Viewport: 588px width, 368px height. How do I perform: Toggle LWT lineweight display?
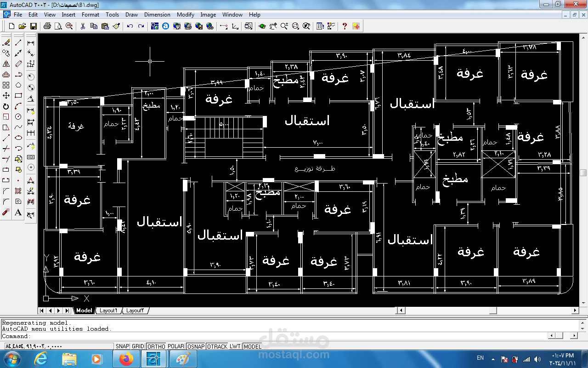click(x=235, y=346)
